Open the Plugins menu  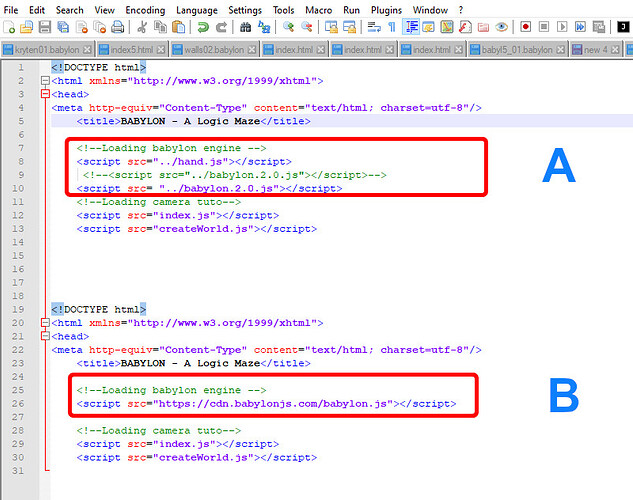tap(386, 10)
